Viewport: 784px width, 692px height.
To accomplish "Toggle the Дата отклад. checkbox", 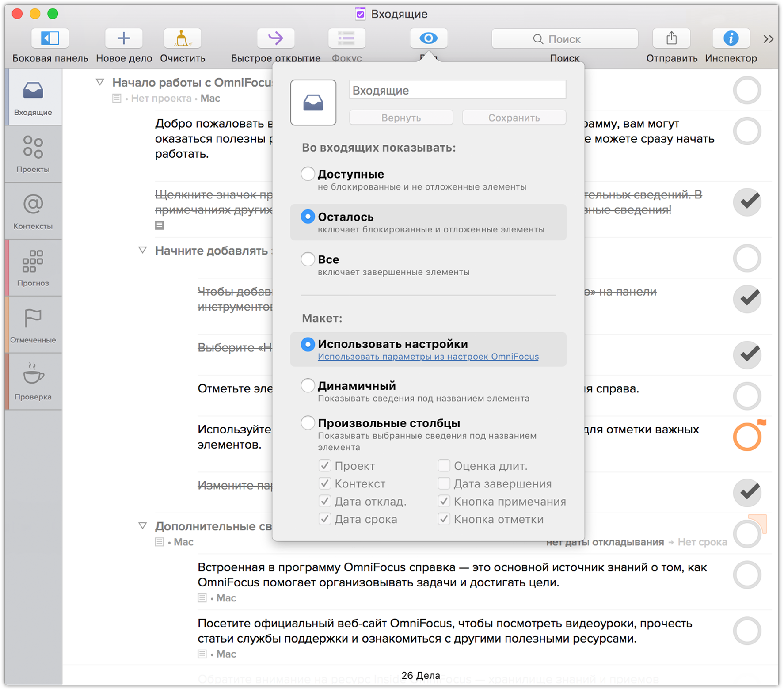I will point(325,501).
